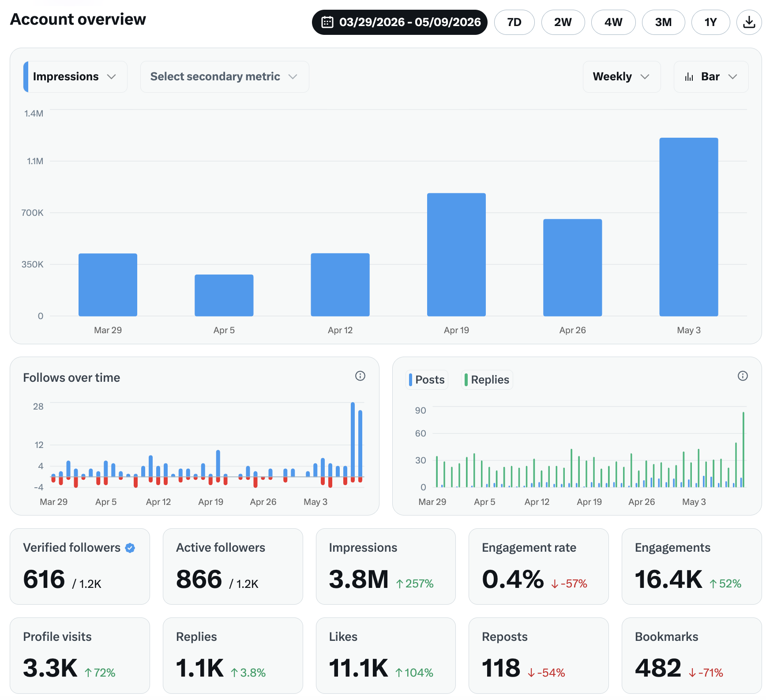Click the Apr 5 impressions bar
Viewport: 766px width, 700px height.
click(224, 295)
